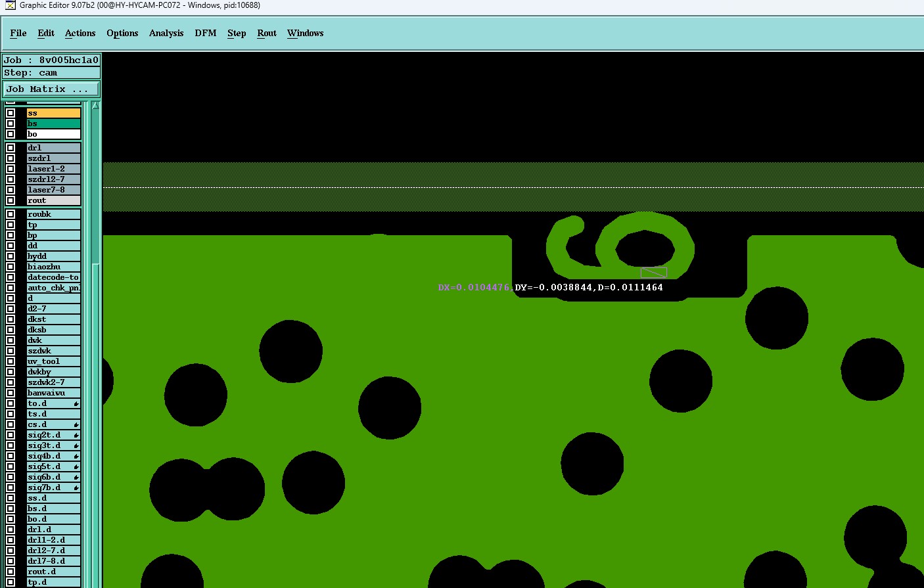Select the szdwk2-7 layer name
The height and width of the screenshot is (588, 924).
[x=53, y=382]
